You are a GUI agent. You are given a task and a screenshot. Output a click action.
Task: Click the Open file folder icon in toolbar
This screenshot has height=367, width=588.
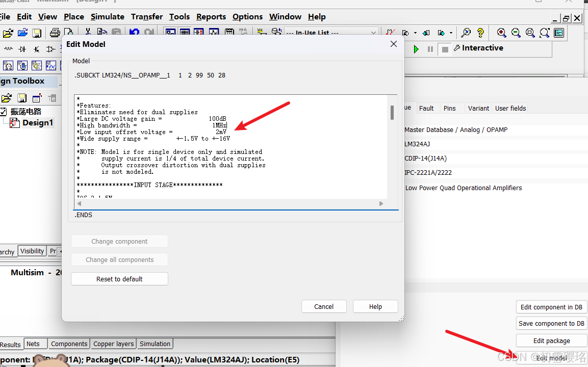[8, 33]
